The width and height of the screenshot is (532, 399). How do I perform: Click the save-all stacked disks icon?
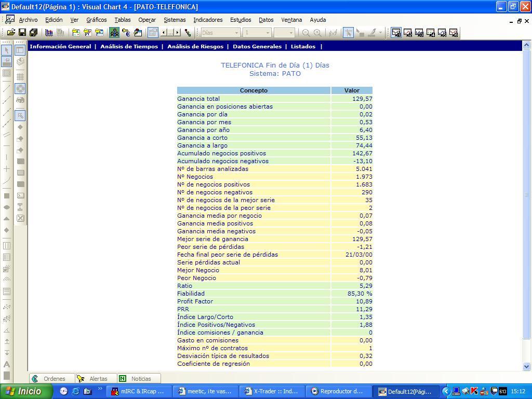34,33
